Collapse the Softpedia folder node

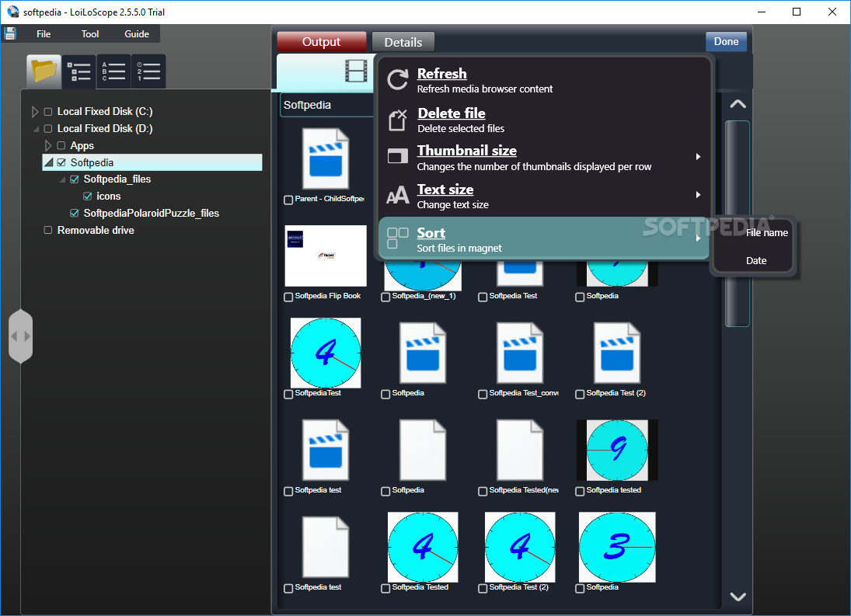[49, 162]
